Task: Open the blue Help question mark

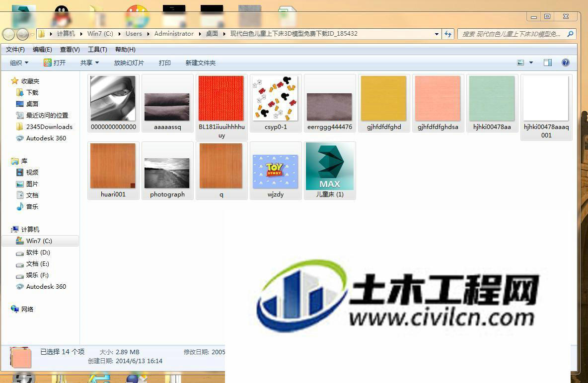Action: (566, 63)
